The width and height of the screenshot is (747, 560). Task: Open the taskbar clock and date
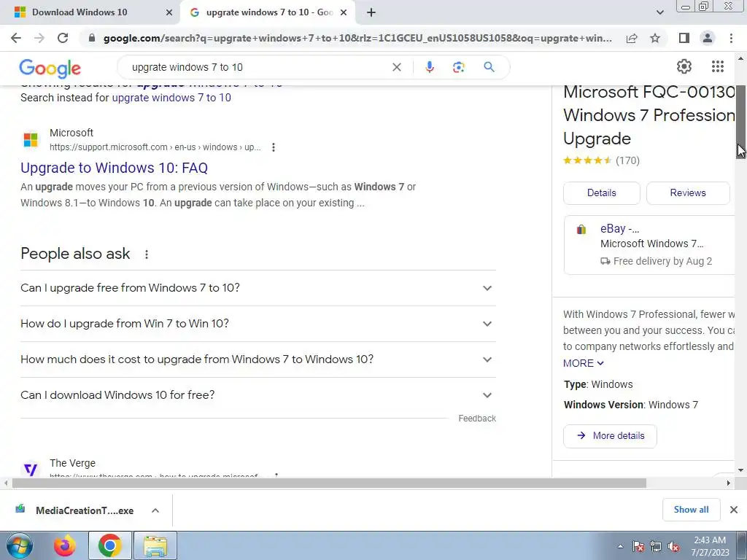(x=710, y=546)
